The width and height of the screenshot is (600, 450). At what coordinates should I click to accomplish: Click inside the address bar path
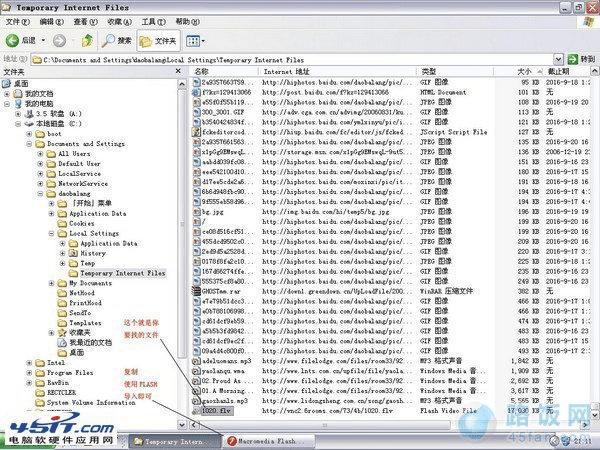[292, 60]
